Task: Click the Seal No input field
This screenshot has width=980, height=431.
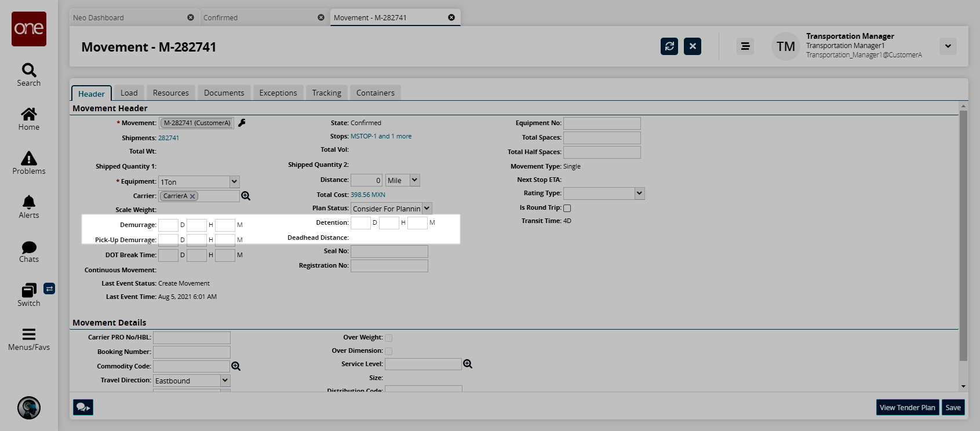Action: [389, 251]
